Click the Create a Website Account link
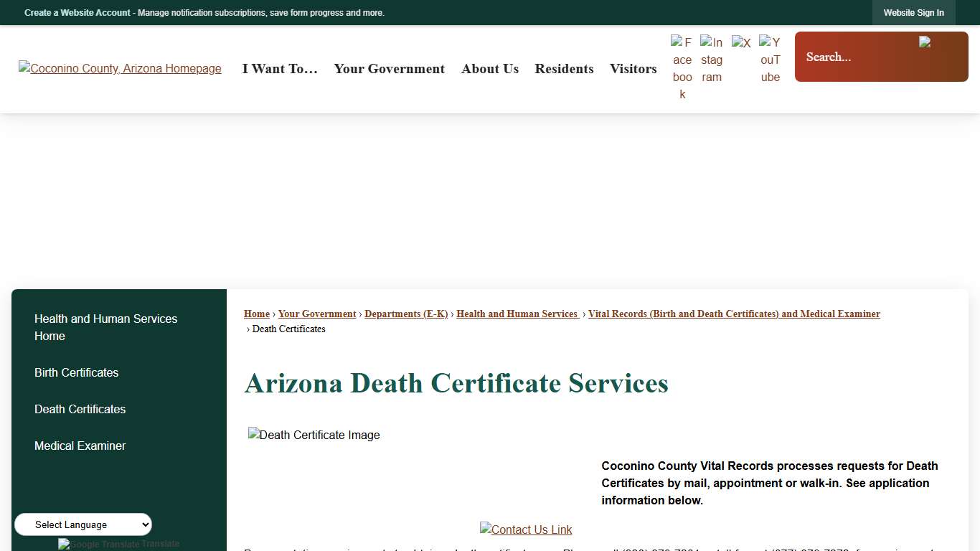This screenshot has height=551, width=980. [77, 12]
